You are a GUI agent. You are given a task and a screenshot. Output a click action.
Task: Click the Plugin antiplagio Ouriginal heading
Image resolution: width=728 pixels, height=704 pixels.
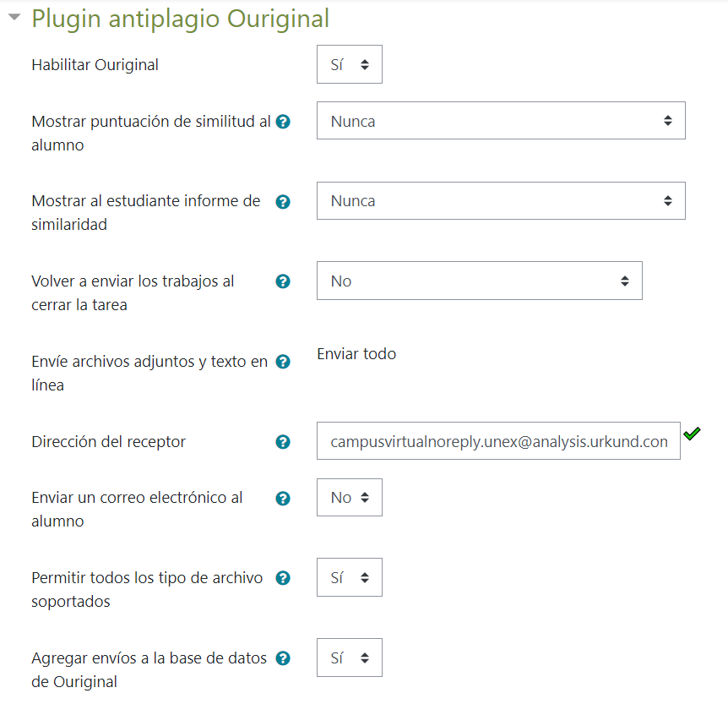click(180, 19)
